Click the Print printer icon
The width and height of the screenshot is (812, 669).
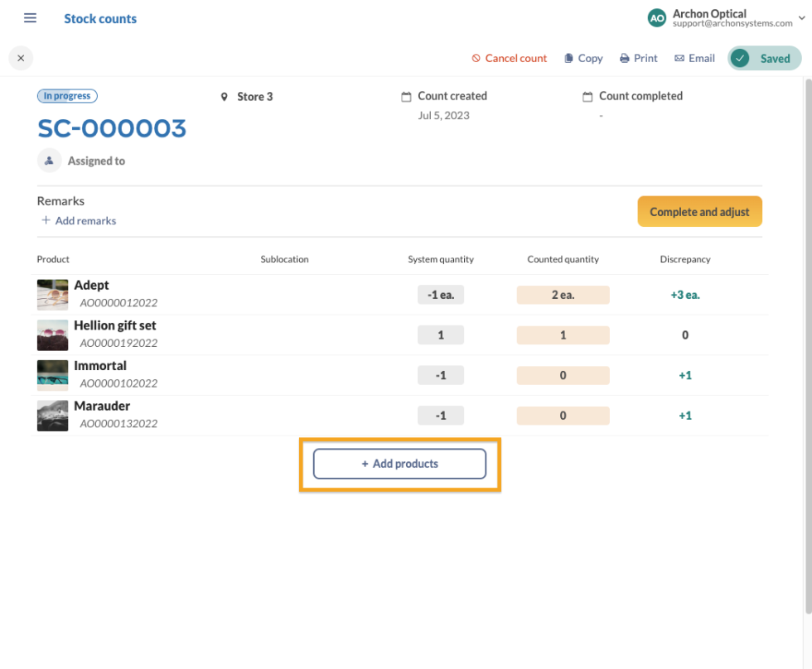pos(625,59)
